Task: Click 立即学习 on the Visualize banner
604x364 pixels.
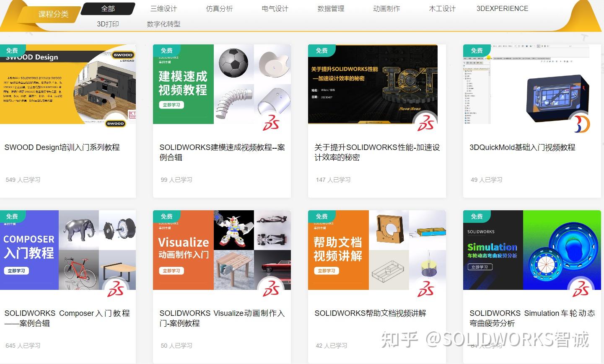Action: [x=171, y=271]
